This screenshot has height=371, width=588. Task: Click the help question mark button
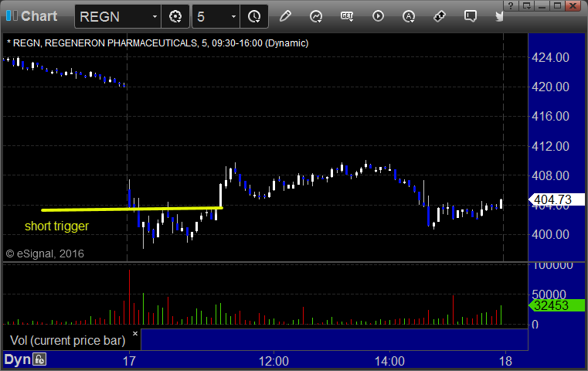[511, 5]
